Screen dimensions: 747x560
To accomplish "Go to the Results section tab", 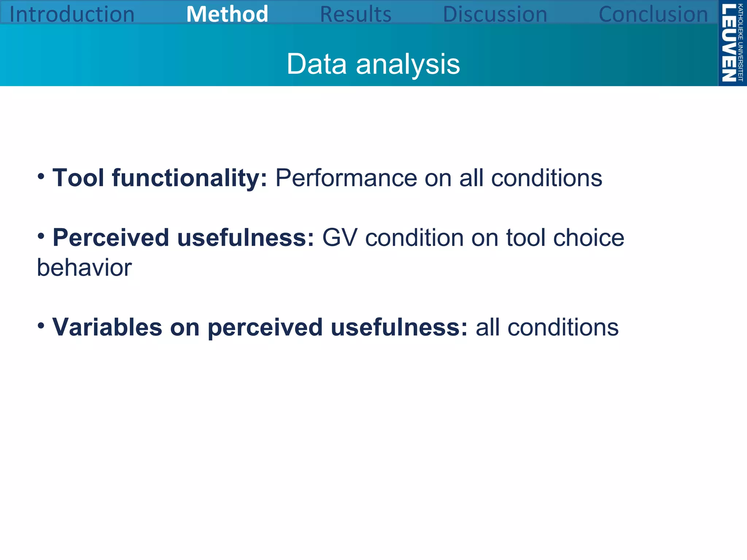I will pyautogui.click(x=355, y=15).
